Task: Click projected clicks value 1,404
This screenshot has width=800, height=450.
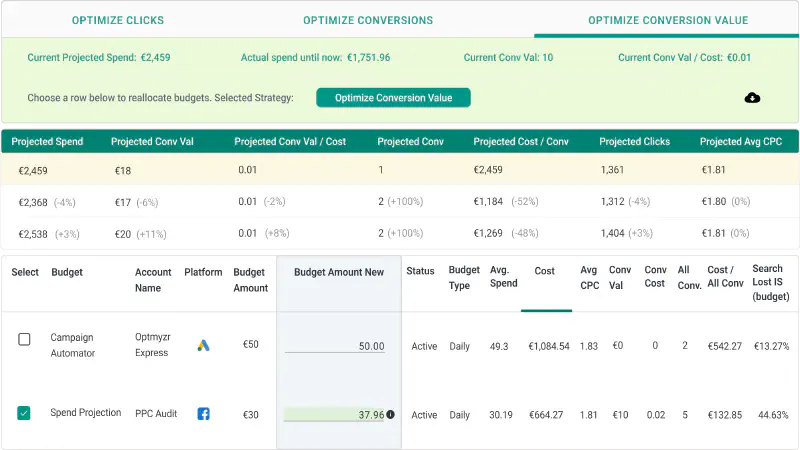Action: tap(612, 233)
